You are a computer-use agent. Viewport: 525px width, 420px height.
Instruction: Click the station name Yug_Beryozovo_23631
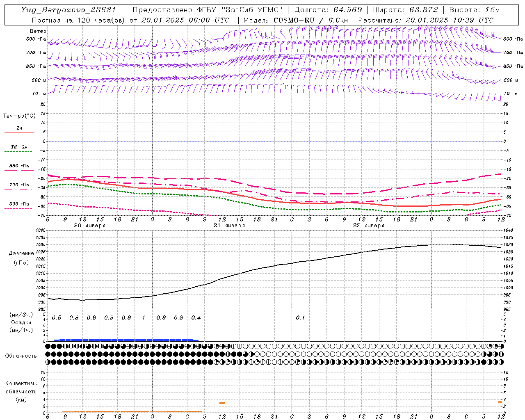tap(68, 10)
